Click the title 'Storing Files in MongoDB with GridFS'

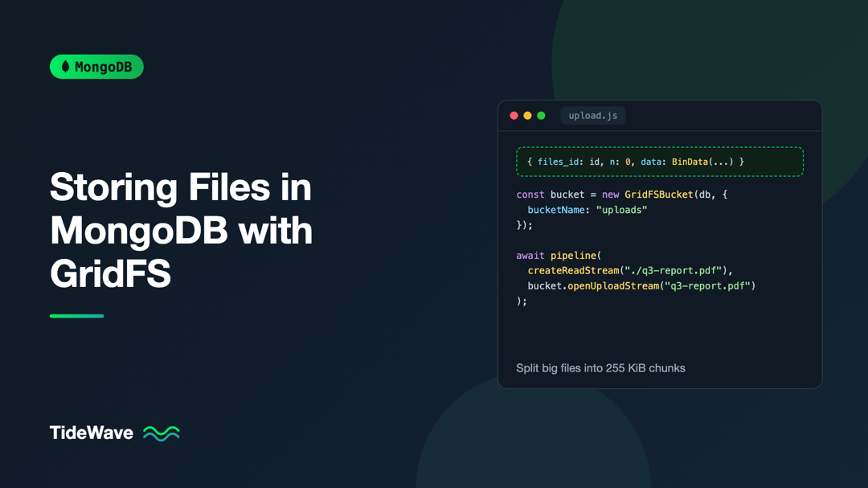click(x=181, y=230)
